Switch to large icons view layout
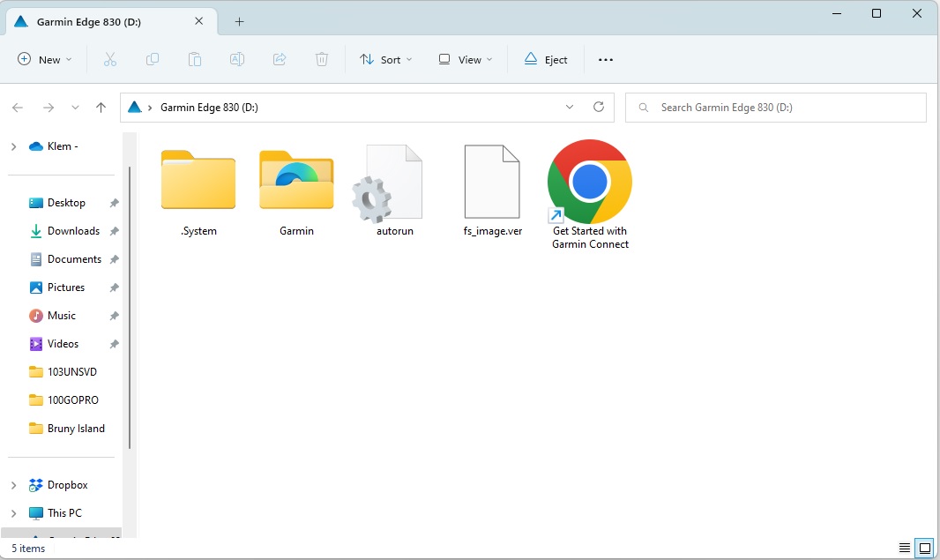 point(924,548)
